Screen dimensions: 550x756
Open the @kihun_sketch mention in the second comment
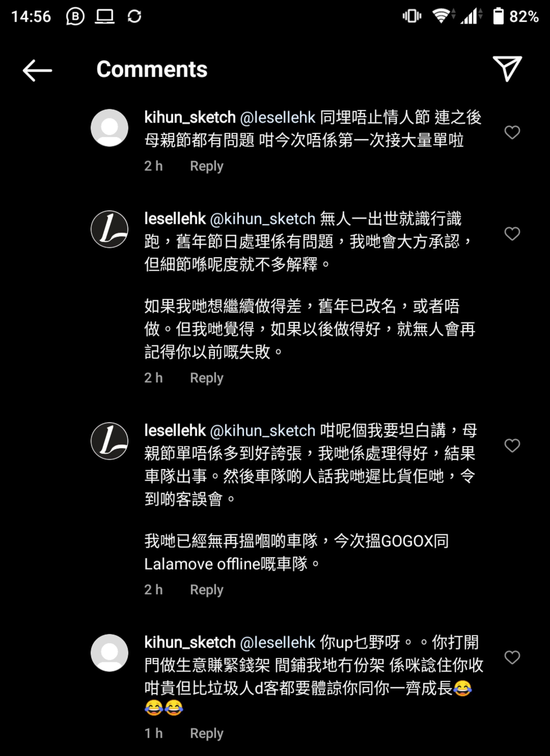(263, 219)
